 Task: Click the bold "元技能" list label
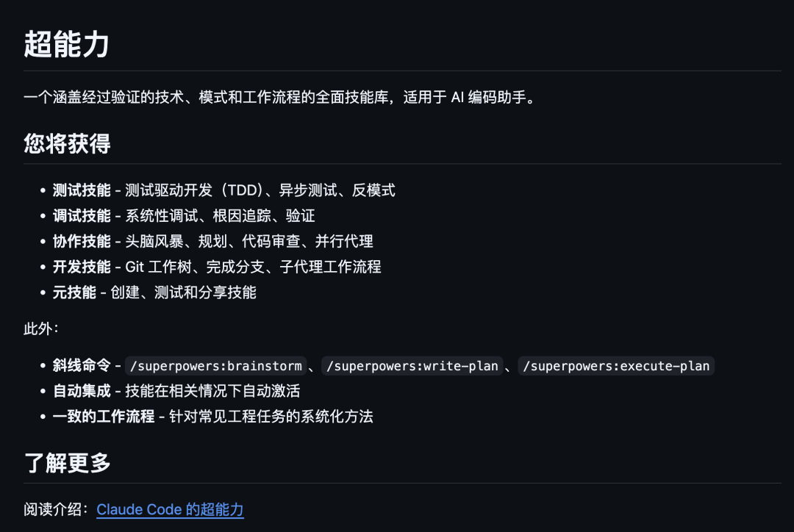pyautogui.click(x=74, y=292)
